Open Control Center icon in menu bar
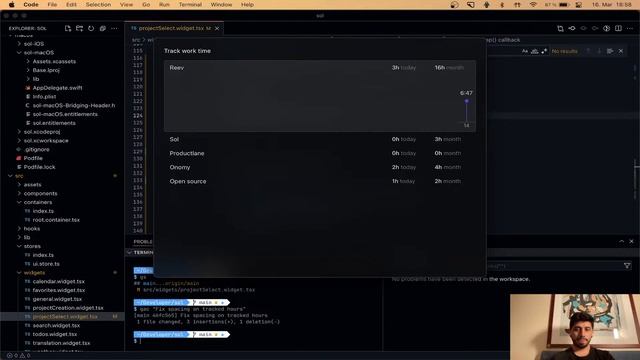 (x=579, y=4)
